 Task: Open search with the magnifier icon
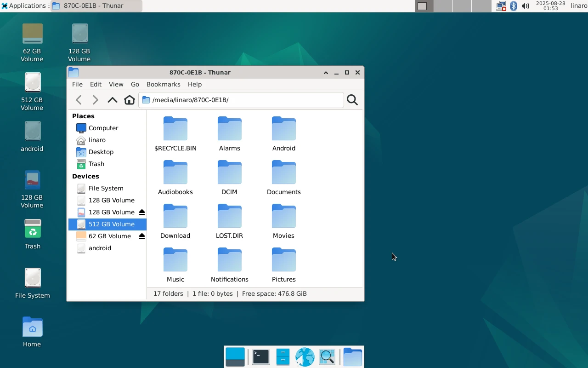tap(352, 100)
